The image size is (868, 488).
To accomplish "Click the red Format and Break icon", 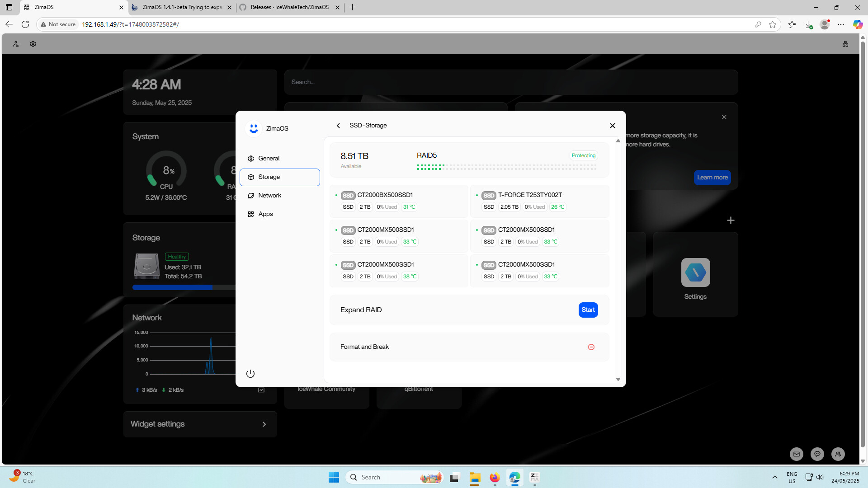I will (x=591, y=347).
